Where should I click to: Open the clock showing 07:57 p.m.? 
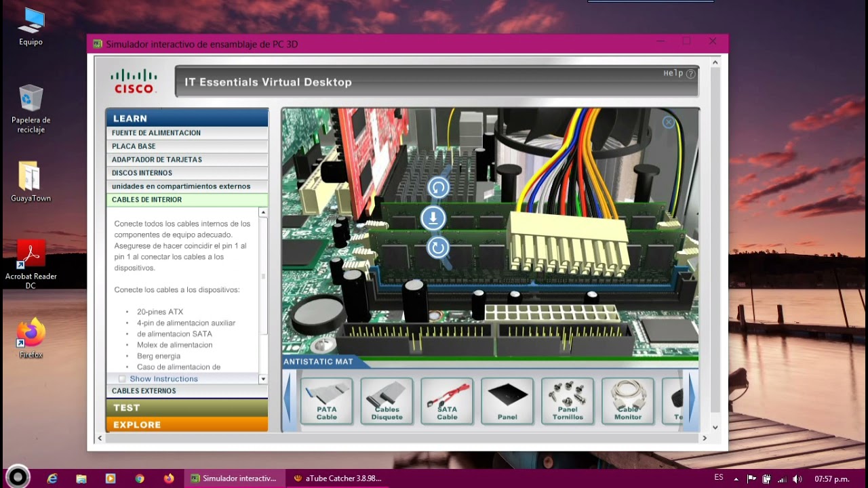[831, 479]
